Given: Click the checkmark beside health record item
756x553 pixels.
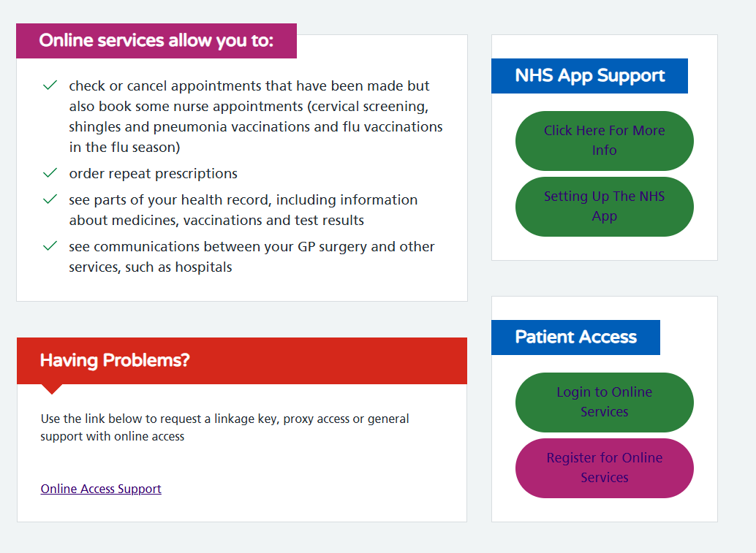Looking at the screenshot, I should (x=50, y=199).
